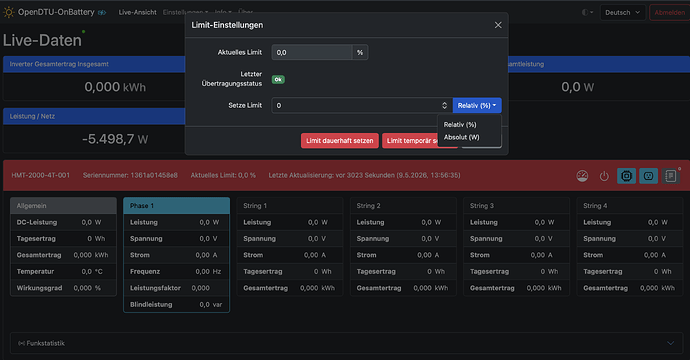The height and width of the screenshot is (360, 690).
Task: Click the Abmelden logout button
Action: point(669,12)
